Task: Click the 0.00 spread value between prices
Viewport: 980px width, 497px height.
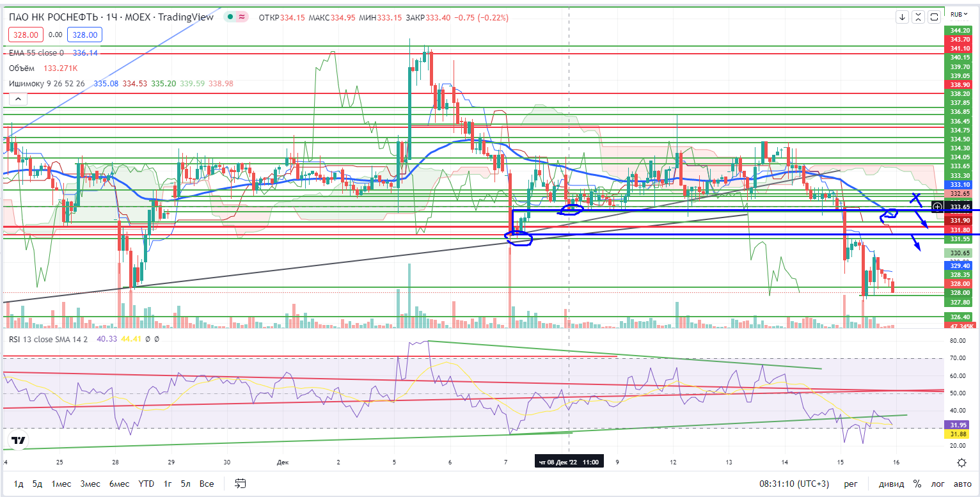Action: (55, 35)
